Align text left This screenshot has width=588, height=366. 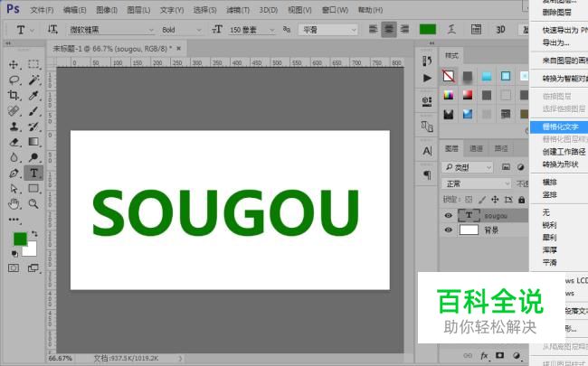click(373, 29)
